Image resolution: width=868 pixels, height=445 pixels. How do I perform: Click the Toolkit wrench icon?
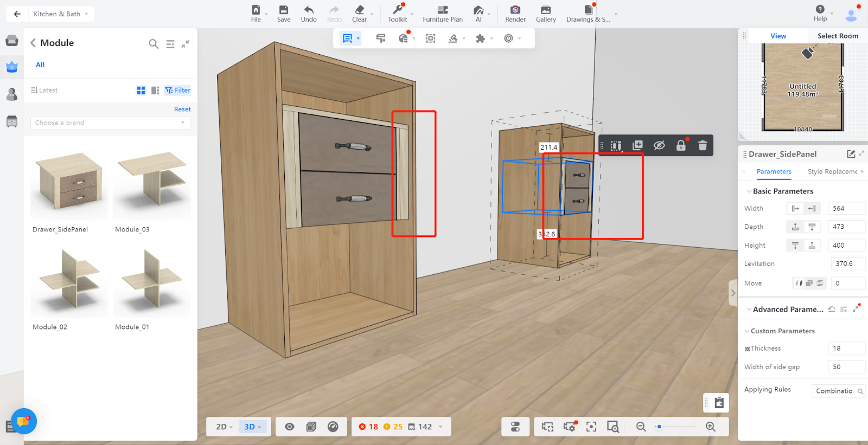[397, 10]
